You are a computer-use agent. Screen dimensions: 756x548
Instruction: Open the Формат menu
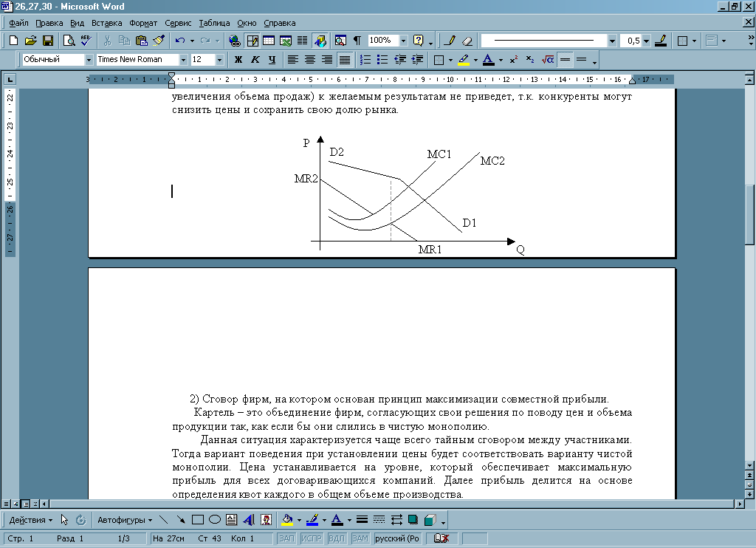pos(143,23)
